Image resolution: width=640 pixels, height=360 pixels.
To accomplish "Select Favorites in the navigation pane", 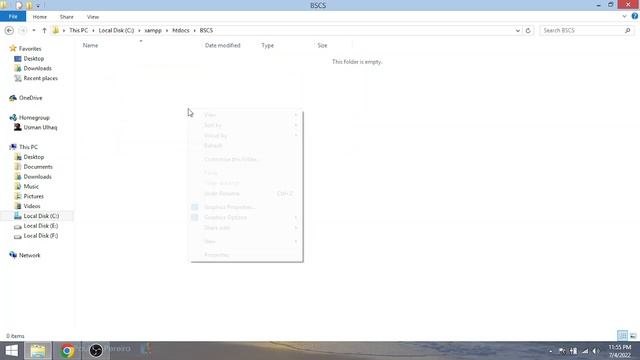I will coord(30,49).
